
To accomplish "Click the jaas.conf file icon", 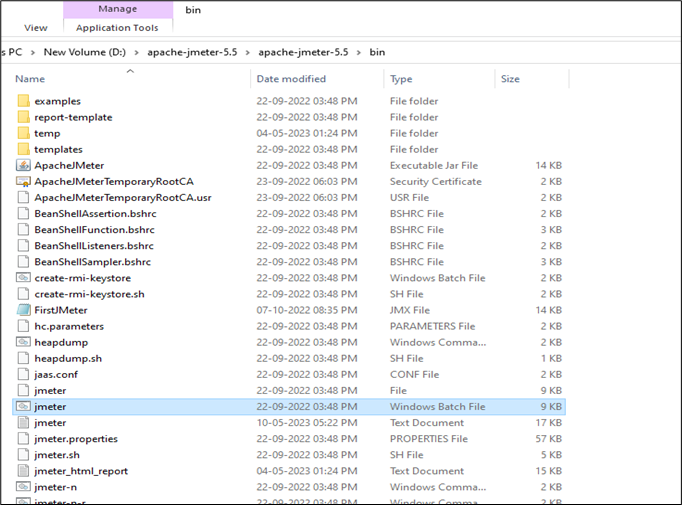I will point(23,375).
